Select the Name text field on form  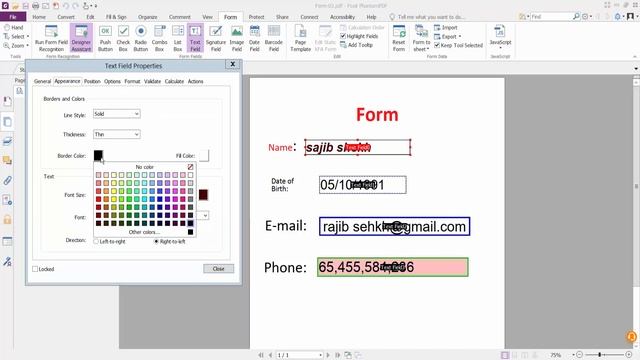click(x=358, y=147)
